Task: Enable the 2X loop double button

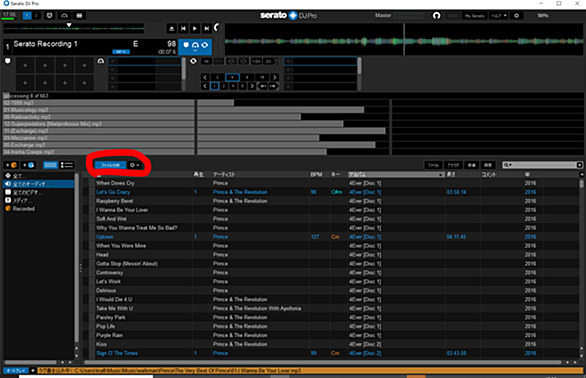Action: 268,61
